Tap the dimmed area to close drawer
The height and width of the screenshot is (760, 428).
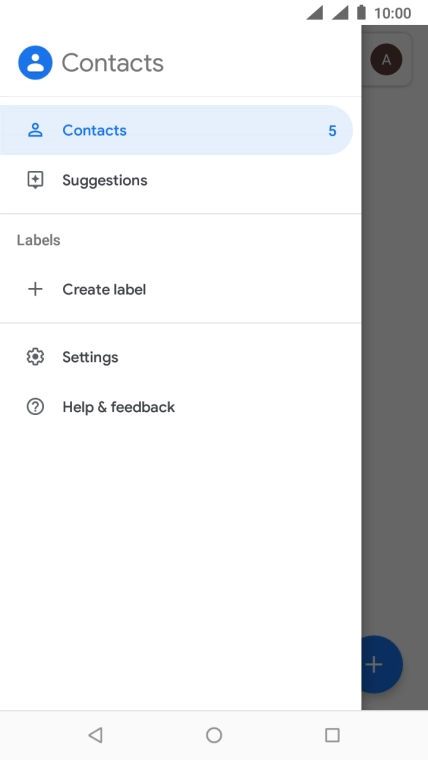pos(395,339)
